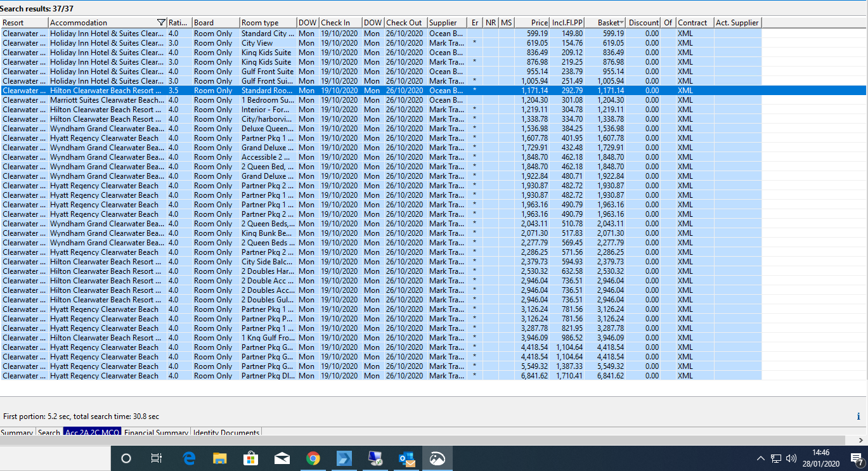
Task: Click the NR column header
Action: [x=491, y=23]
